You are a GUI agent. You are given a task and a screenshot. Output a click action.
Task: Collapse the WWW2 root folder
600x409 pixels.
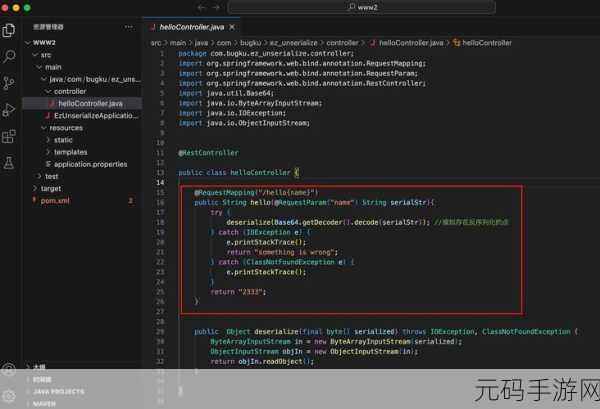(x=44, y=42)
